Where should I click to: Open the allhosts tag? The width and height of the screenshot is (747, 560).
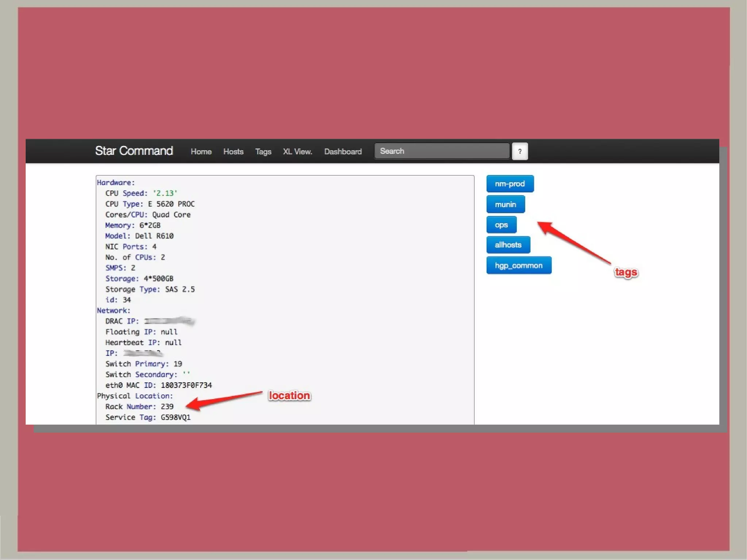click(508, 245)
